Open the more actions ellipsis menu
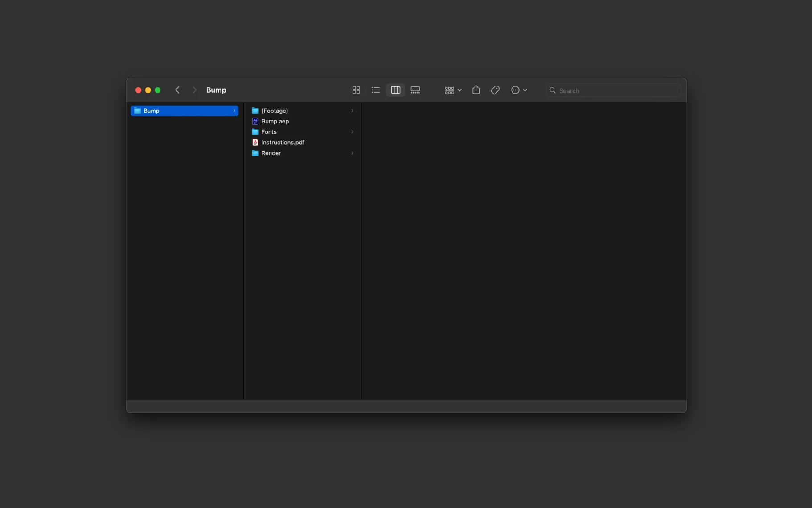This screenshot has height=508, width=812. 519,90
